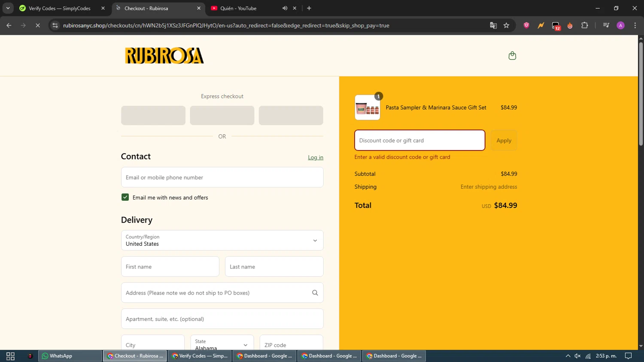Click the Rubirosa logo

click(x=164, y=56)
